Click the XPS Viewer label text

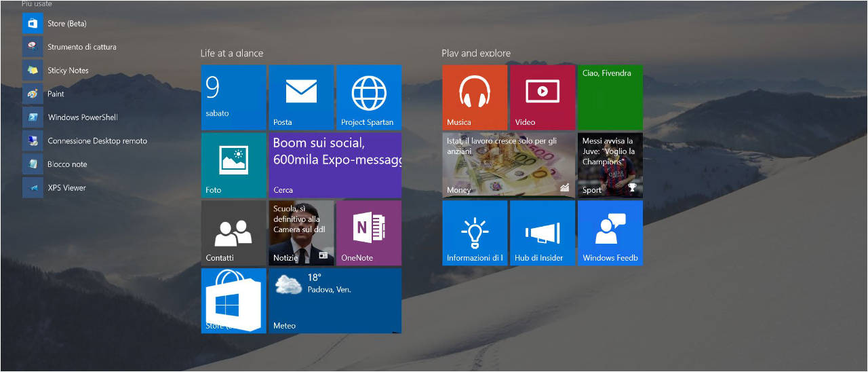(x=66, y=188)
